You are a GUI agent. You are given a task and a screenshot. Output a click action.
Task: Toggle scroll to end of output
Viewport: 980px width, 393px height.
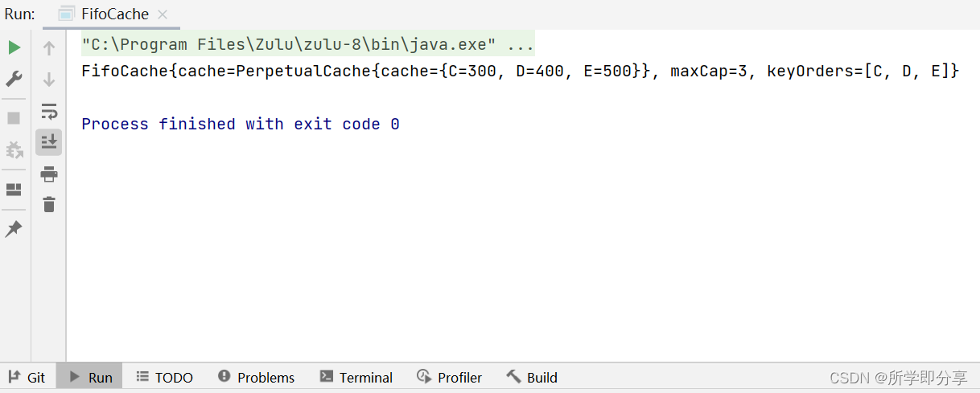49,142
